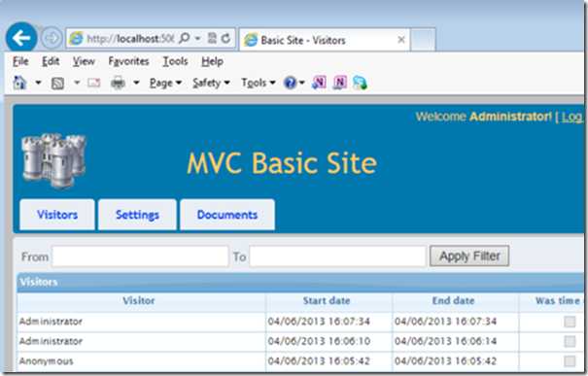Viewport: 588px width, 376px height.
Task: Click end date 04/06/2013 16:06:14
Action: (446, 341)
